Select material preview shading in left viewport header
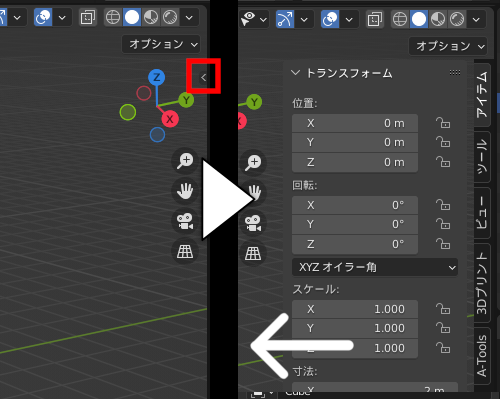Screen dimensions: 500x399 [151, 17]
